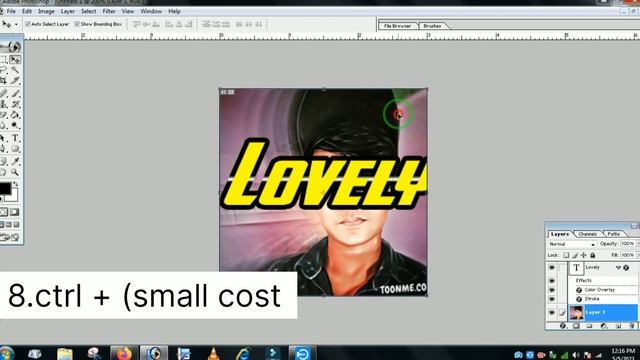Select the Eyedropper tool

(16, 162)
